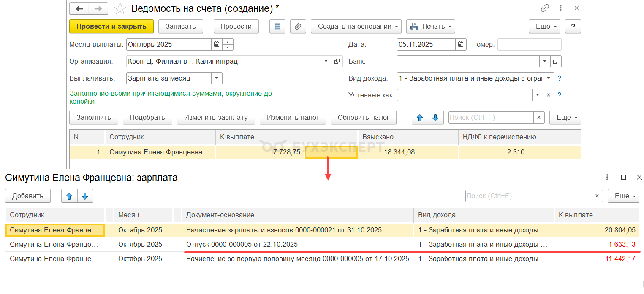Move row up in main table
Viewport: 644px width, 294px height.
coord(420,118)
